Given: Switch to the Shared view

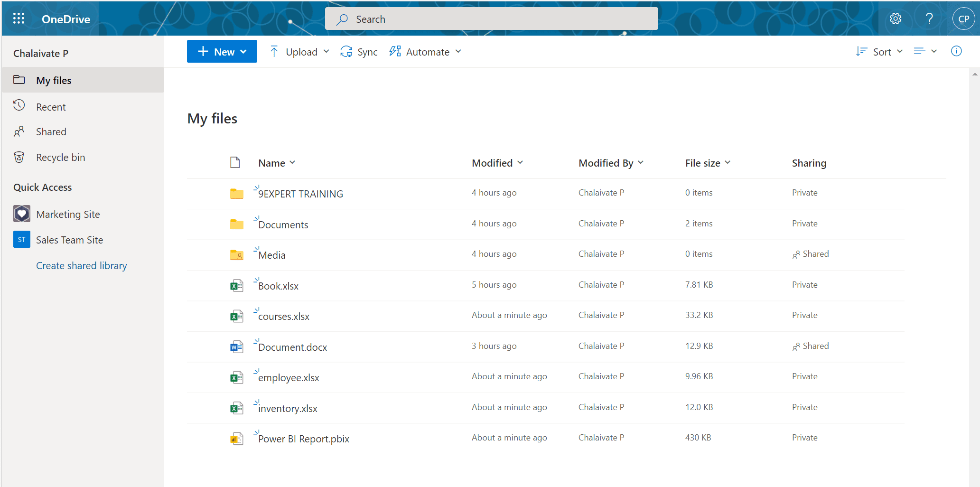Looking at the screenshot, I should (51, 131).
